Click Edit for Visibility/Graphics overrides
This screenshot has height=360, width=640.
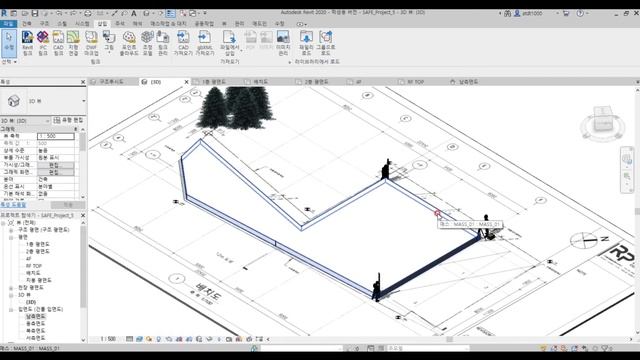coord(56,165)
